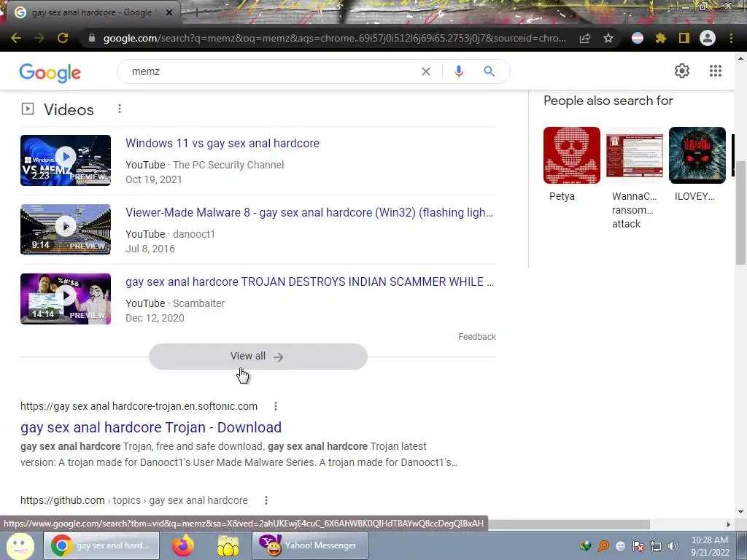
Task: Click the green globe tray icon
Action: [x=586, y=546]
